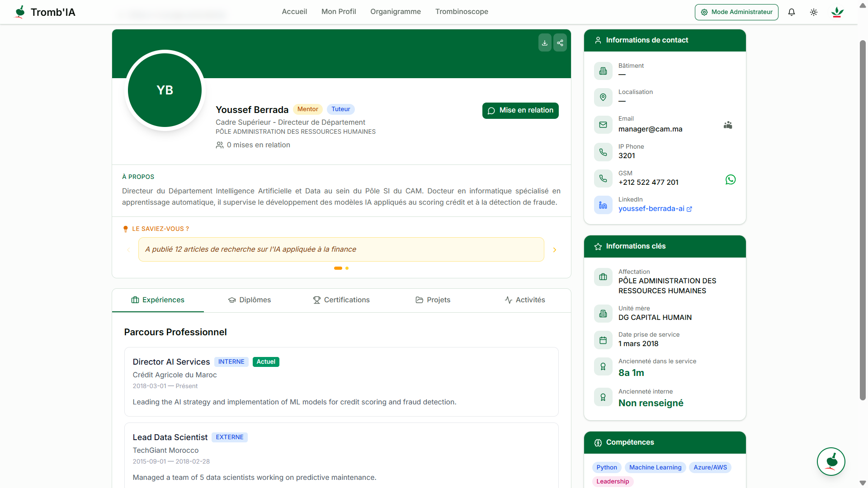This screenshot has width=868, height=488.
Task: Open the floating chatbot assistant button
Action: [x=831, y=462]
